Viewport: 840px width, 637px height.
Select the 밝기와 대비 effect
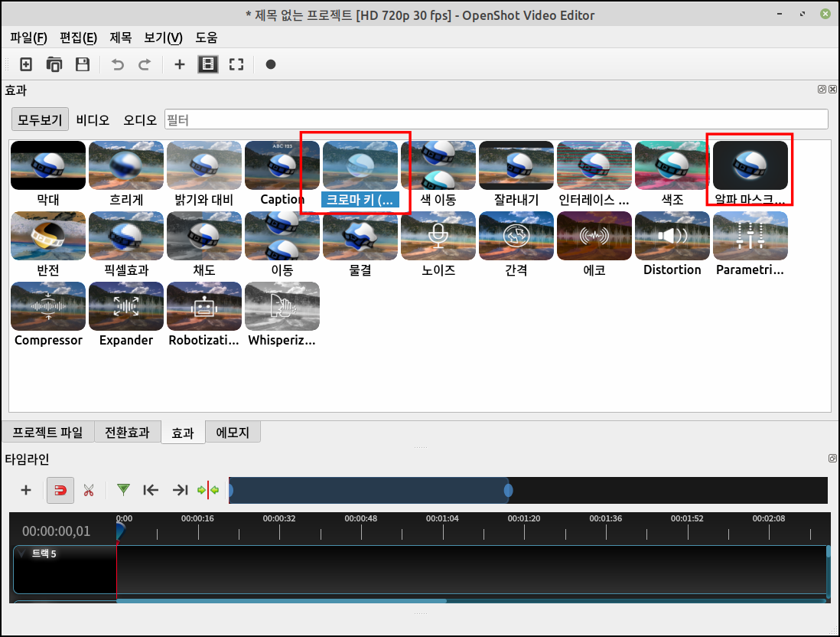pos(204,174)
